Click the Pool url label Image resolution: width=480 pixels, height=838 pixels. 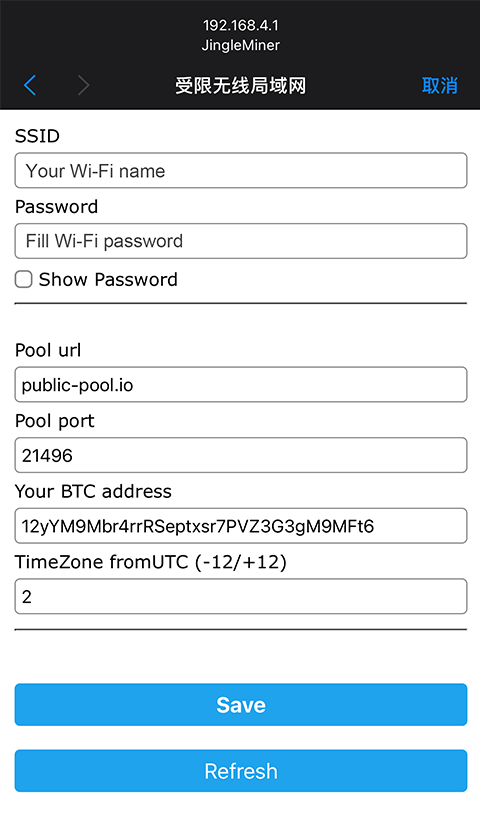coord(48,350)
